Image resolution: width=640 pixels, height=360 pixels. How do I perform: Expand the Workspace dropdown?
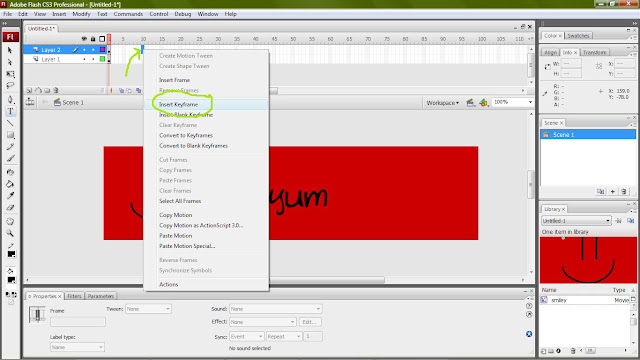442,103
